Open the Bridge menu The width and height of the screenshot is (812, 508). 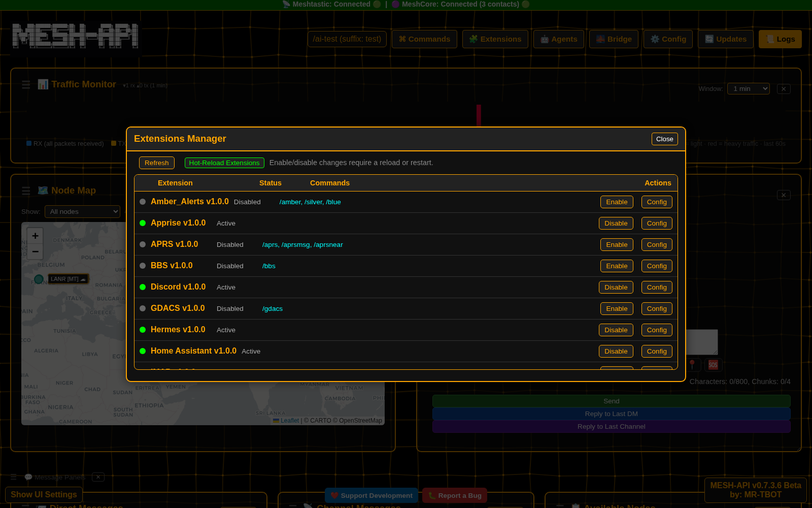[x=614, y=39]
